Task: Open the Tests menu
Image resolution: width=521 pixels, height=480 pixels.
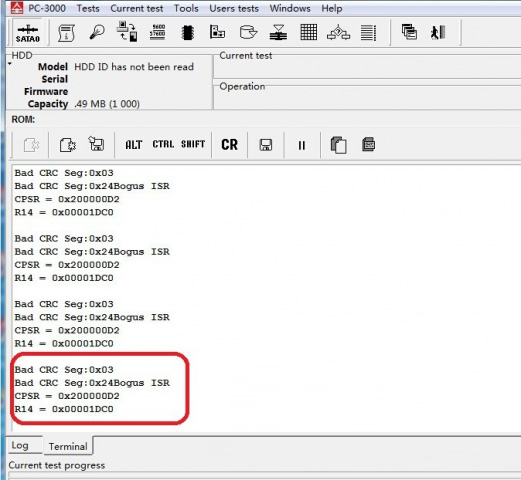Action: [x=88, y=8]
